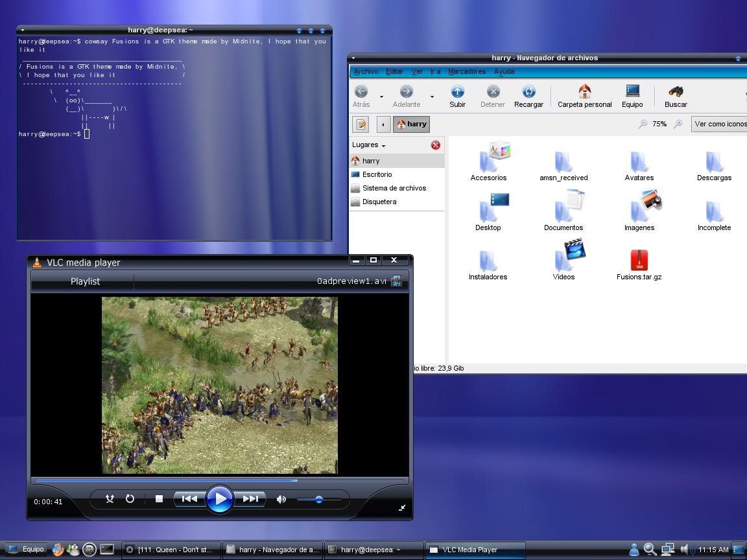Select Sistema de archivos in sidebar
The image size is (747, 560).
pyautogui.click(x=397, y=188)
